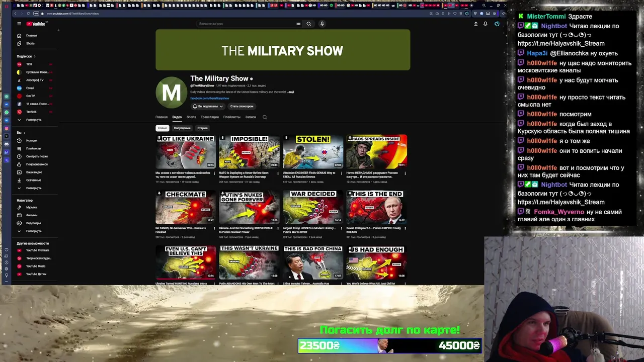Viewport: 644px width, 362px height.
Task: Open Discord in Opera sidebar
Action: click(x=7, y=144)
